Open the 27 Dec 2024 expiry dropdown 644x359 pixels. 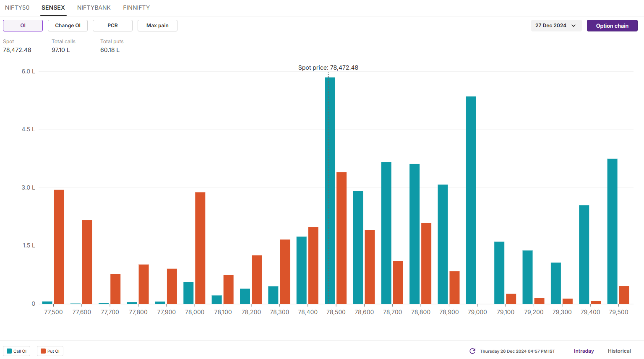(556, 26)
